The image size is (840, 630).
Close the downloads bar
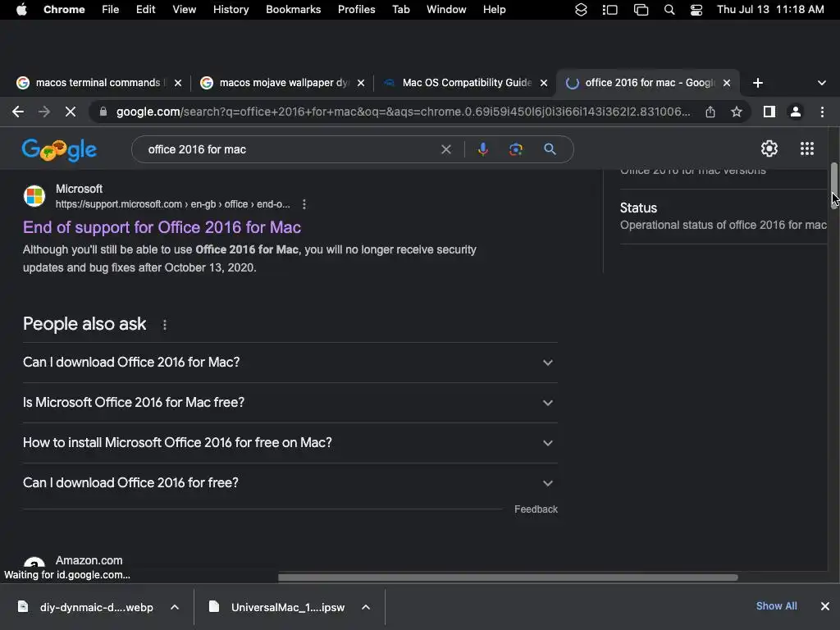825,606
